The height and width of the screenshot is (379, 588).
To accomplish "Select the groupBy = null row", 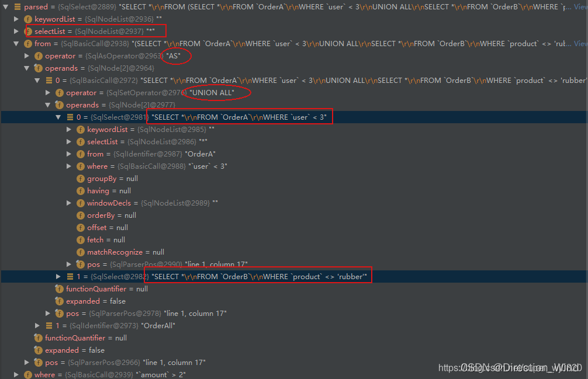I will coord(294,179).
